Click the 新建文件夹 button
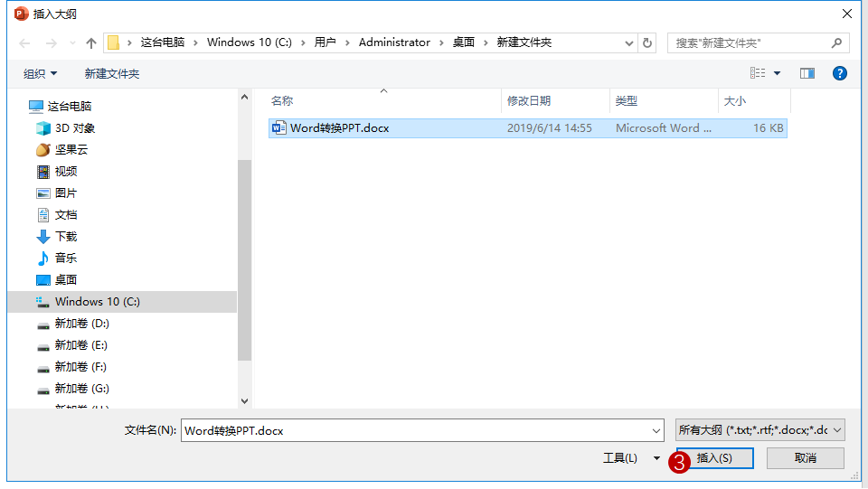The image size is (868, 489). [x=112, y=73]
